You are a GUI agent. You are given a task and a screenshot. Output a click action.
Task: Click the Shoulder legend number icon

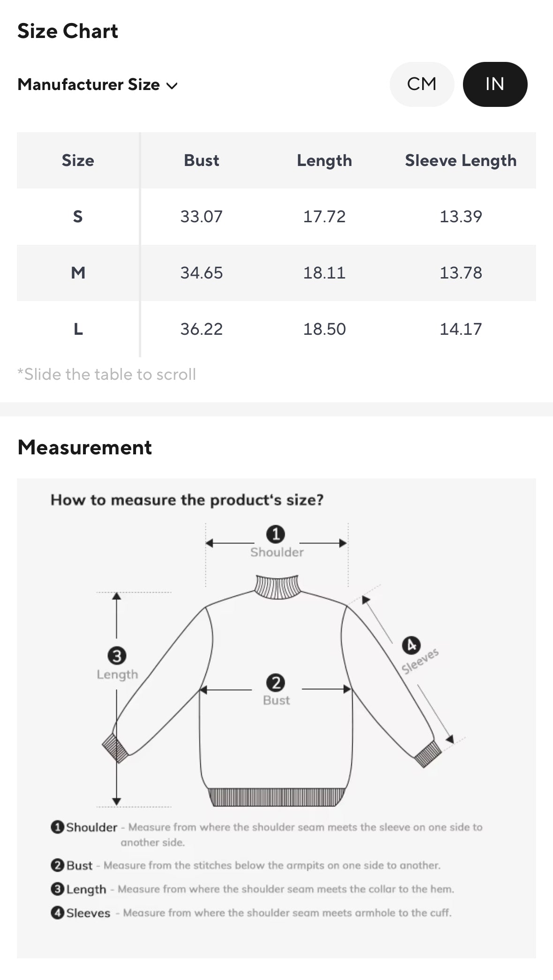(x=57, y=827)
